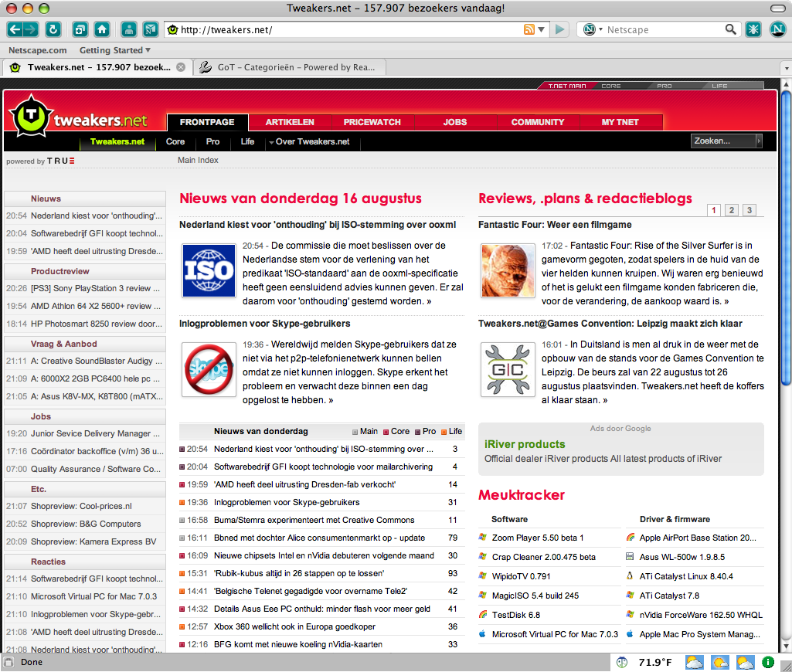Click the 71.9°F temperature readout

(x=655, y=662)
